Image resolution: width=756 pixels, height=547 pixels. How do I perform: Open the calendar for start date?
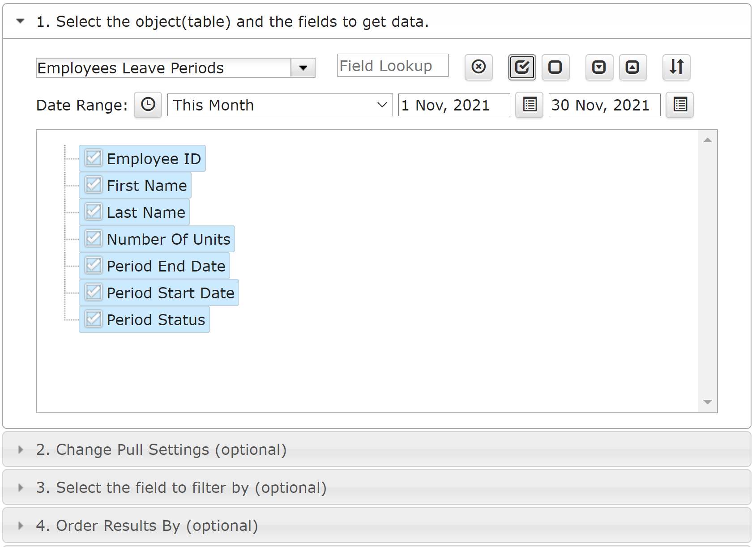click(x=530, y=105)
